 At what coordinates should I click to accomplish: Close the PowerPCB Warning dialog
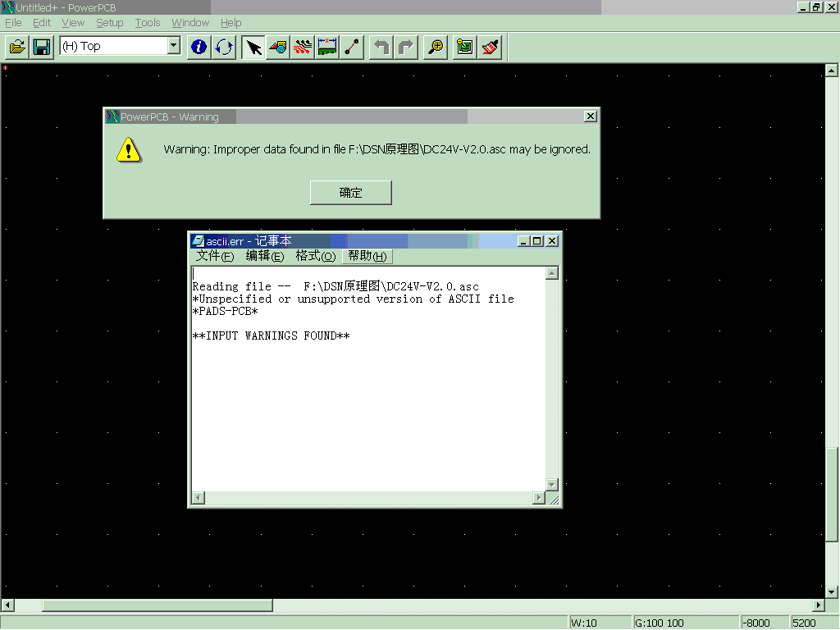[x=591, y=116]
